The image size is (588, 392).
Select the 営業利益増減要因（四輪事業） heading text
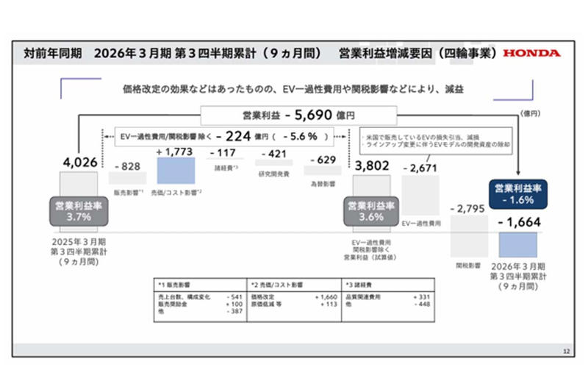tap(418, 53)
